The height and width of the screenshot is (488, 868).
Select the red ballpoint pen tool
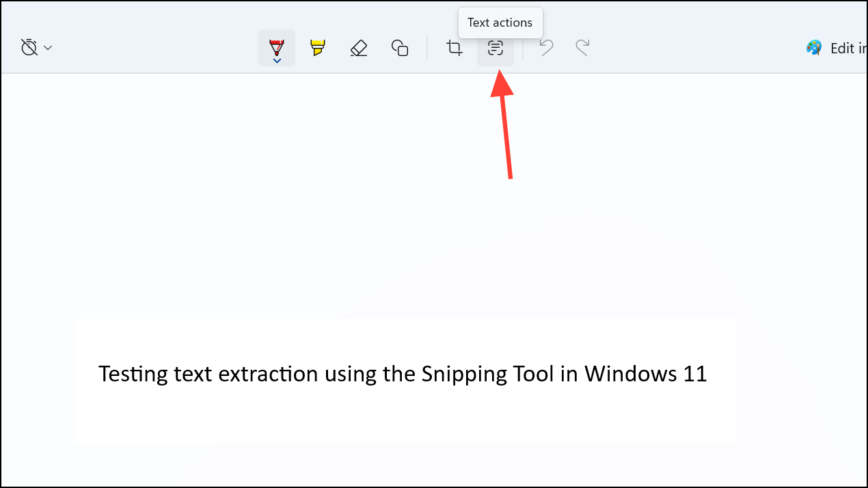276,45
